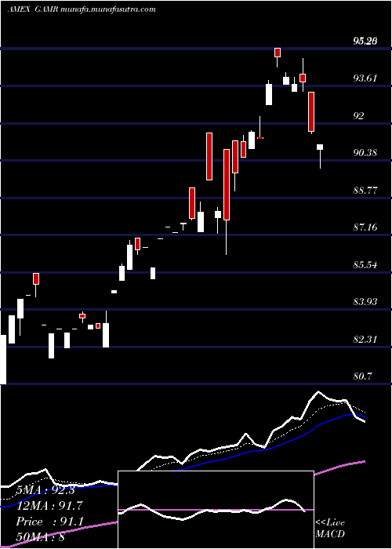
Task: Click the highest red candle near 95.26
Action: coord(278,53)
